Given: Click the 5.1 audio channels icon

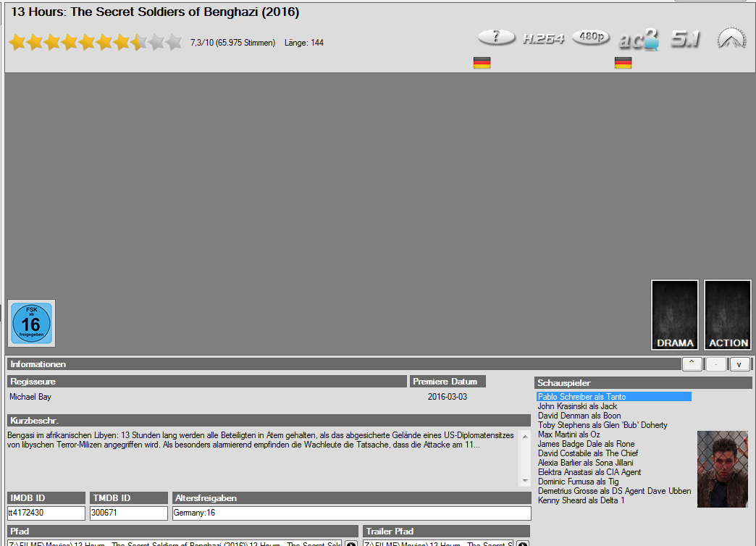Looking at the screenshot, I should coord(686,38).
